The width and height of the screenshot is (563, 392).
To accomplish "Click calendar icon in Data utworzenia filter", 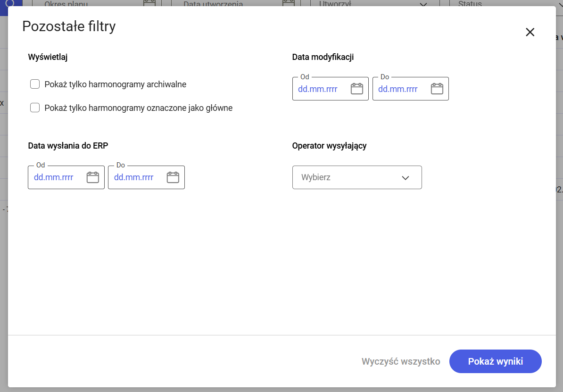I will pyautogui.click(x=288, y=3).
